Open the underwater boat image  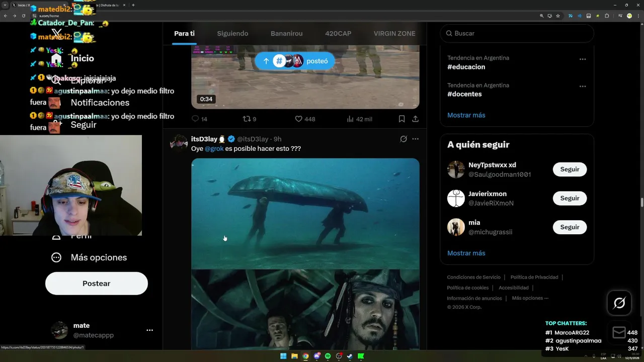click(305, 214)
